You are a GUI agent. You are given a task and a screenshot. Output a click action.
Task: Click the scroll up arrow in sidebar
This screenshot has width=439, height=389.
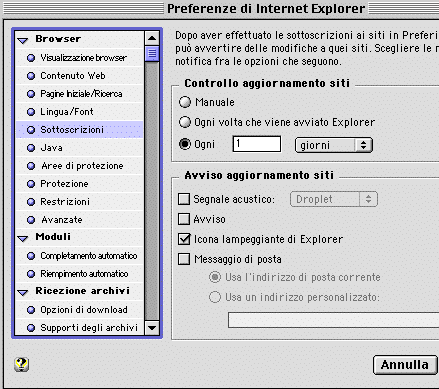coord(152,38)
